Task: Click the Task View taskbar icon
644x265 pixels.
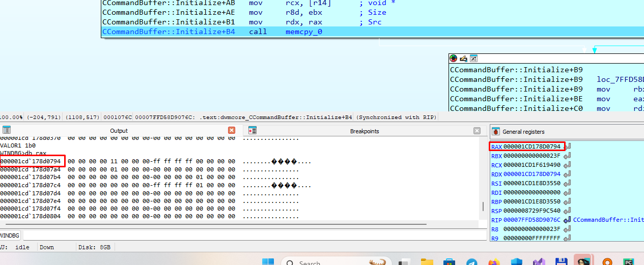Action: 404,261
